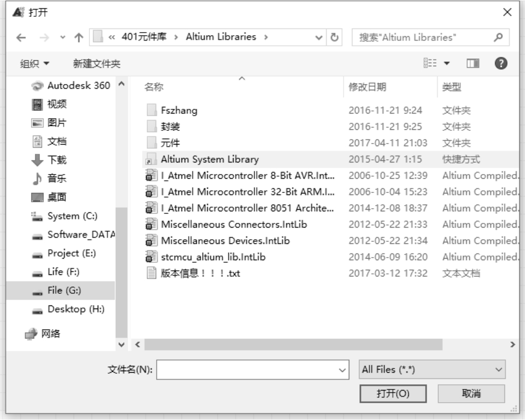
Task: Open the 组织 menu
Action: tap(35, 64)
